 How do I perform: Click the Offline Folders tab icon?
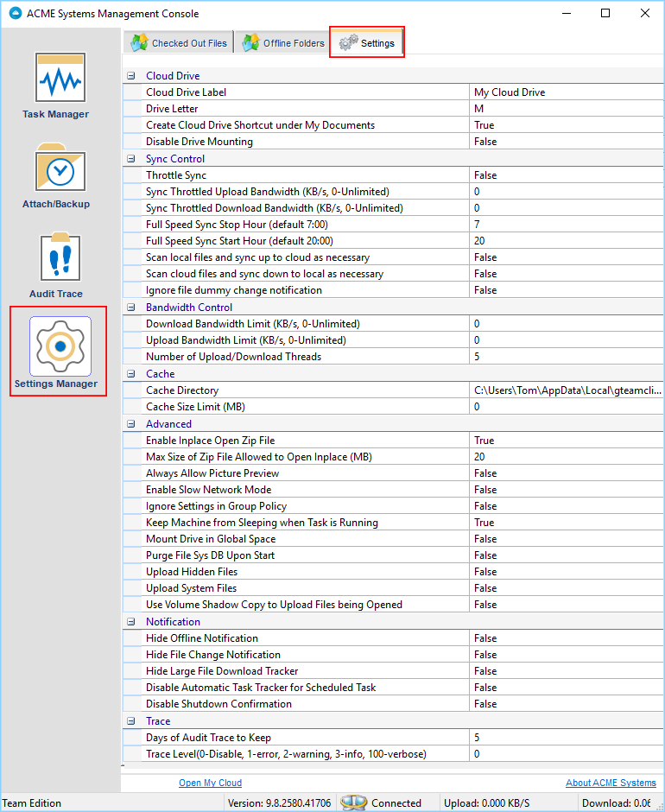coord(250,43)
